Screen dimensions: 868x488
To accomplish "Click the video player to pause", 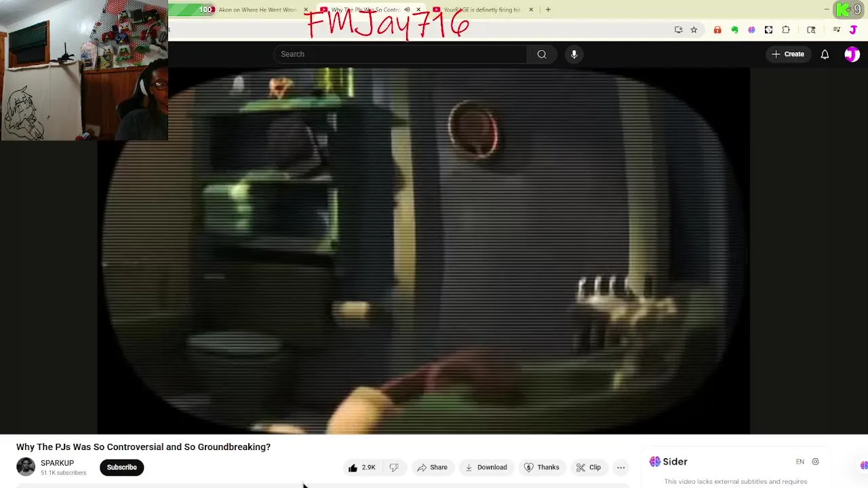I will [424, 251].
